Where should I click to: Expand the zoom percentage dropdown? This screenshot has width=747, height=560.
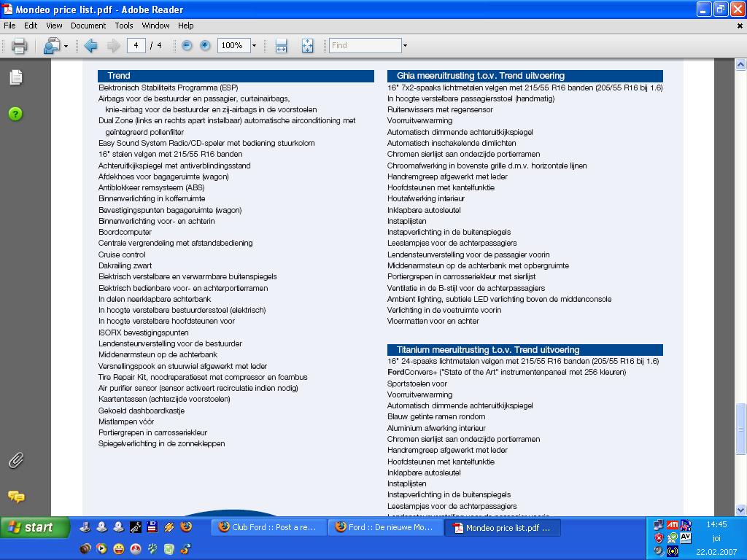[x=254, y=46]
